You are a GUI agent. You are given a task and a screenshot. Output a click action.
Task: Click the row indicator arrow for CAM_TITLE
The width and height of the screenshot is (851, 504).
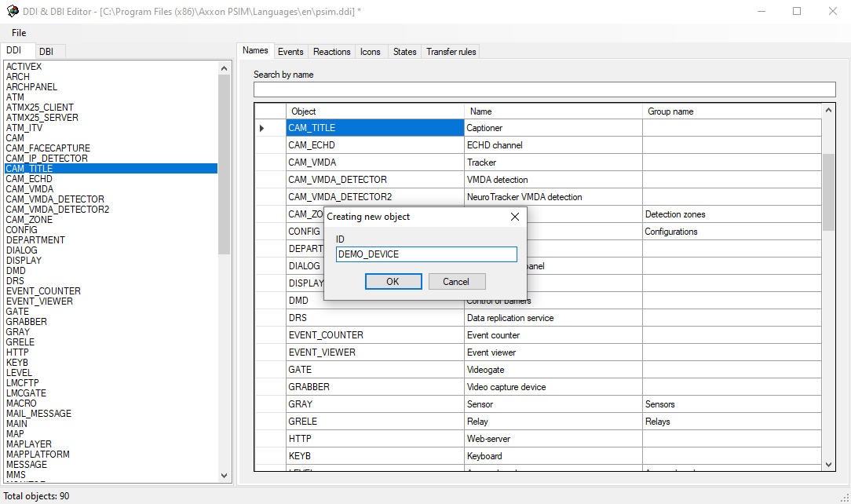pyautogui.click(x=262, y=128)
